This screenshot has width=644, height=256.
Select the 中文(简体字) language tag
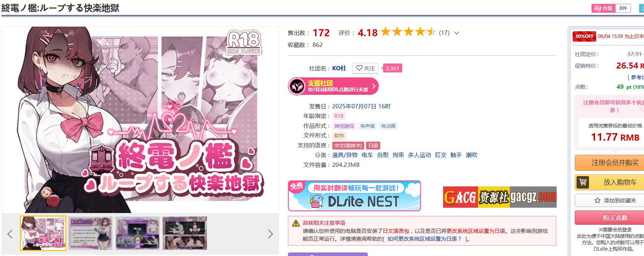[x=348, y=146]
